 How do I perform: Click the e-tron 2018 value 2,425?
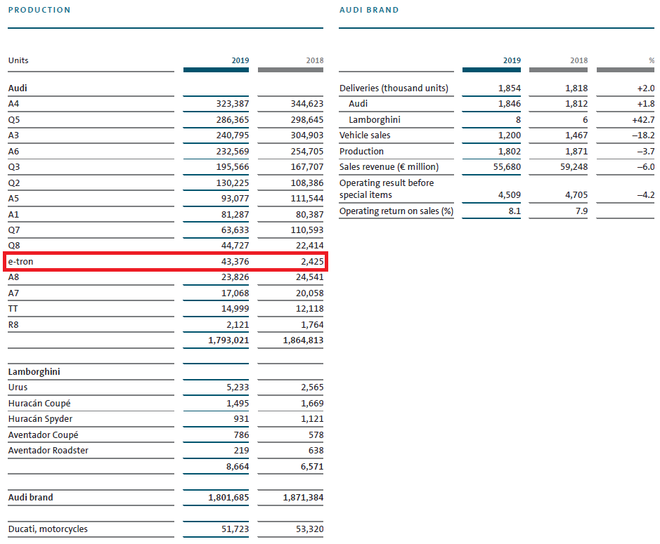pos(312,261)
